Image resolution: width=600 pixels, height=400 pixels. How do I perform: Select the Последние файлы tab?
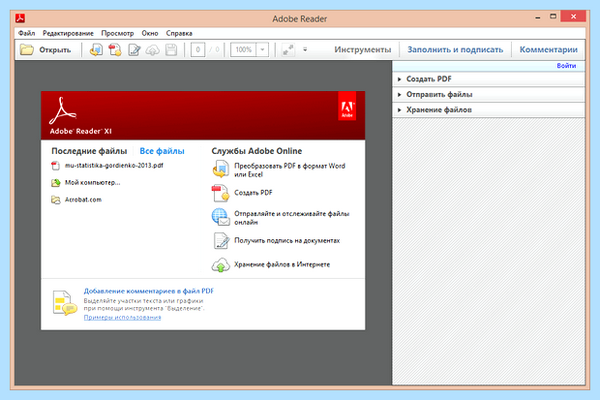tap(89, 151)
